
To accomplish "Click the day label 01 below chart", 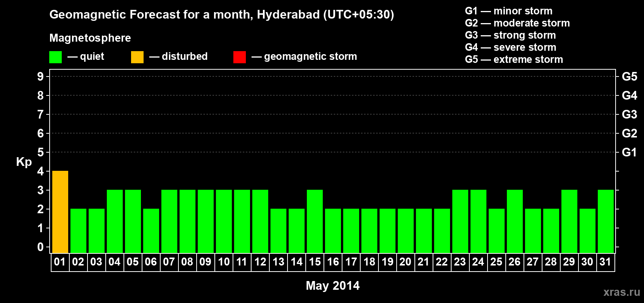I will (x=60, y=262).
